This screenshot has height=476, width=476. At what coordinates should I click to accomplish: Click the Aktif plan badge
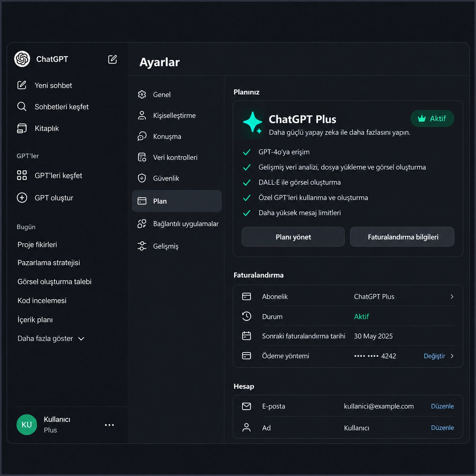coord(432,118)
